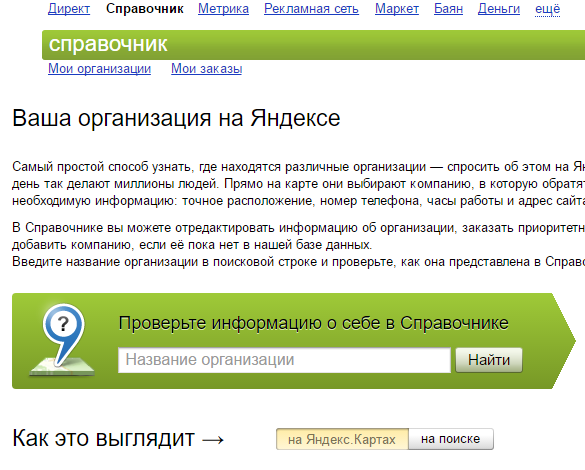
Task: Click the Проверьте информацию о себе title
Action: (x=313, y=323)
